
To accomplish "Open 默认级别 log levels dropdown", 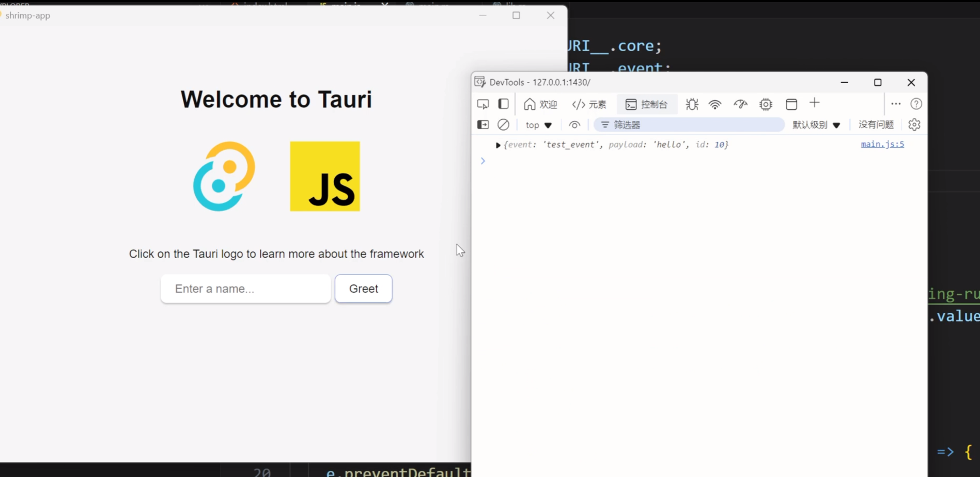I will click(816, 125).
